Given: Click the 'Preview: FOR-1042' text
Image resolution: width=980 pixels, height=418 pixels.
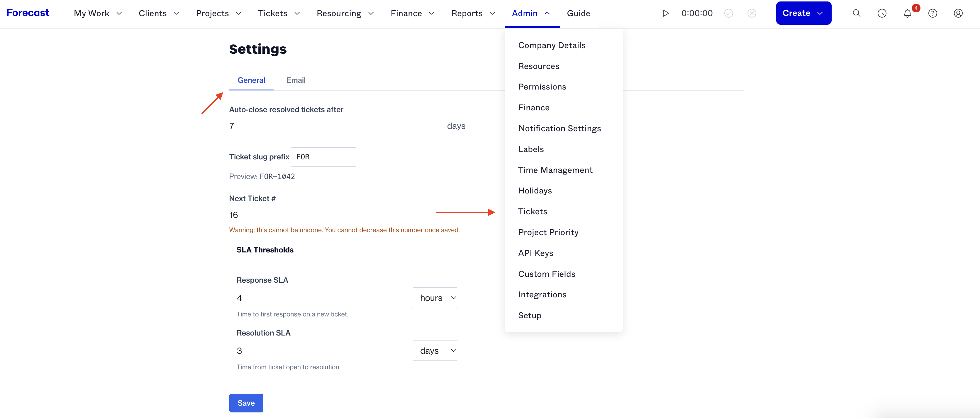Looking at the screenshot, I should (x=262, y=177).
